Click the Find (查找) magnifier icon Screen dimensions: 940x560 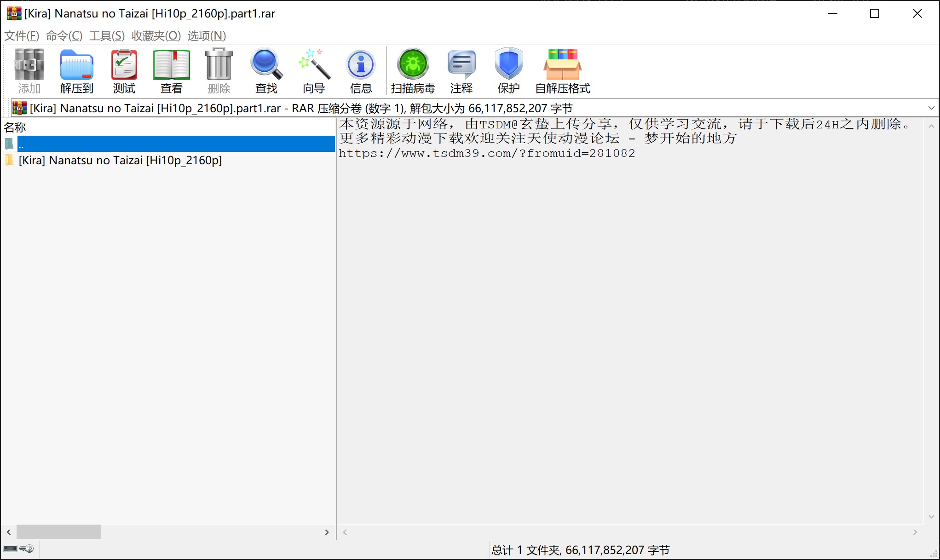click(266, 70)
